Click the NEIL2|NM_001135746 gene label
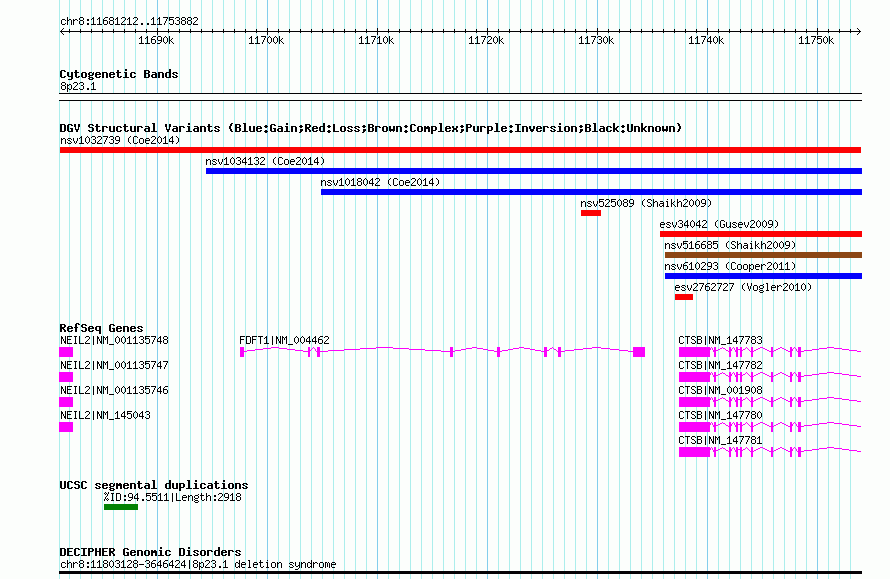This screenshot has height=579, width=890. pyautogui.click(x=114, y=391)
